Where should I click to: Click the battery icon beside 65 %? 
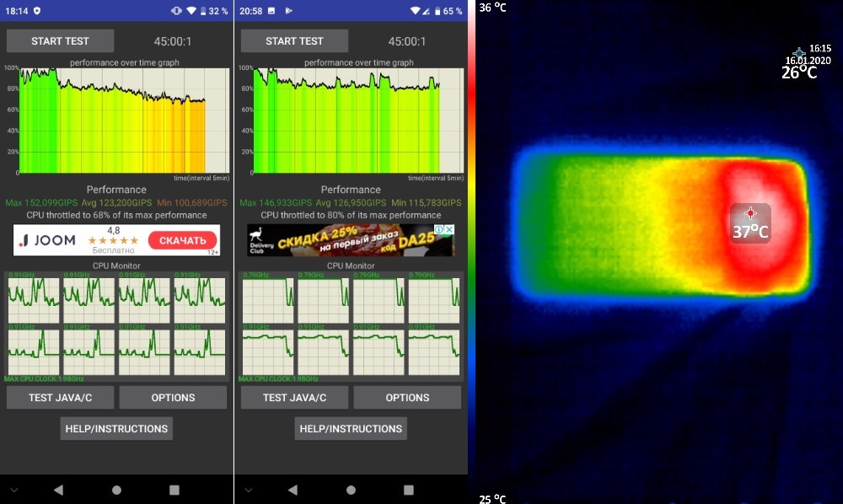coord(437,11)
